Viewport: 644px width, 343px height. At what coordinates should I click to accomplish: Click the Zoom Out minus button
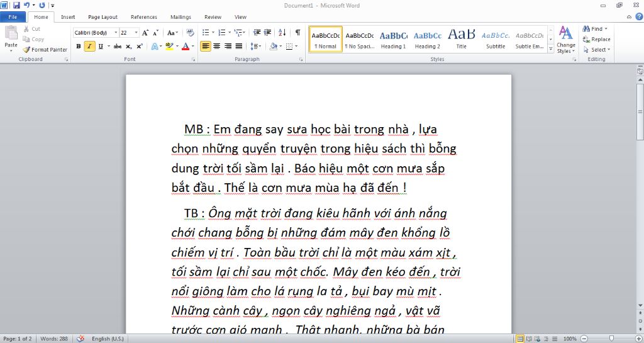(x=584, y=339)
